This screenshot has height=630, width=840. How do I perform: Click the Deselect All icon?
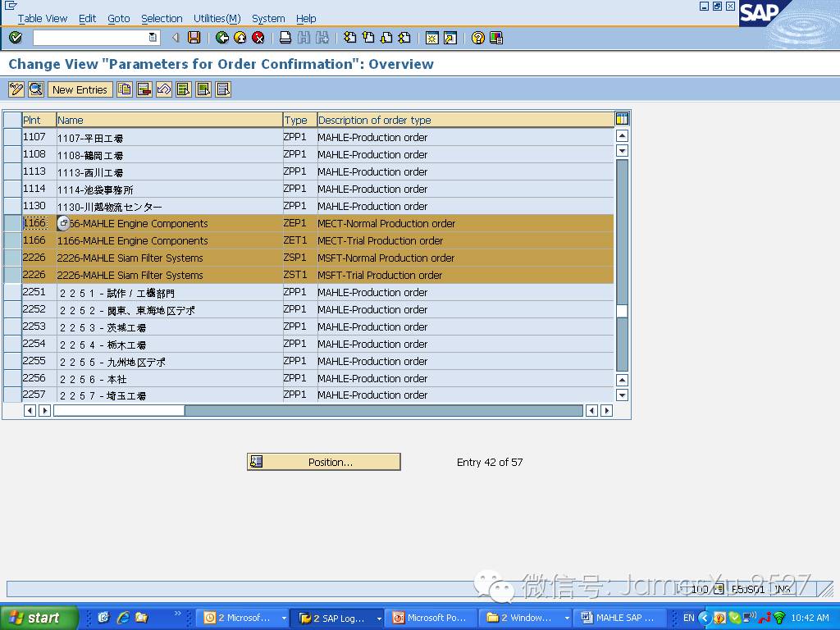(223, 89)
